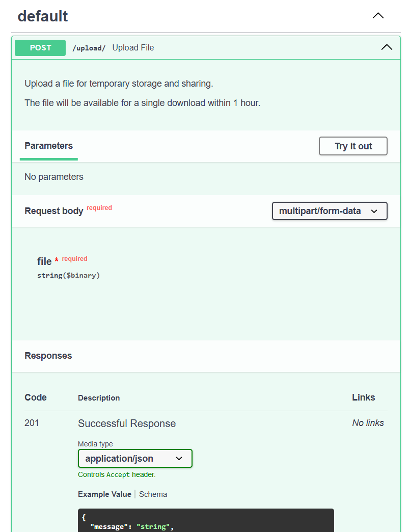Select the Example Value tab

[104, 494]
